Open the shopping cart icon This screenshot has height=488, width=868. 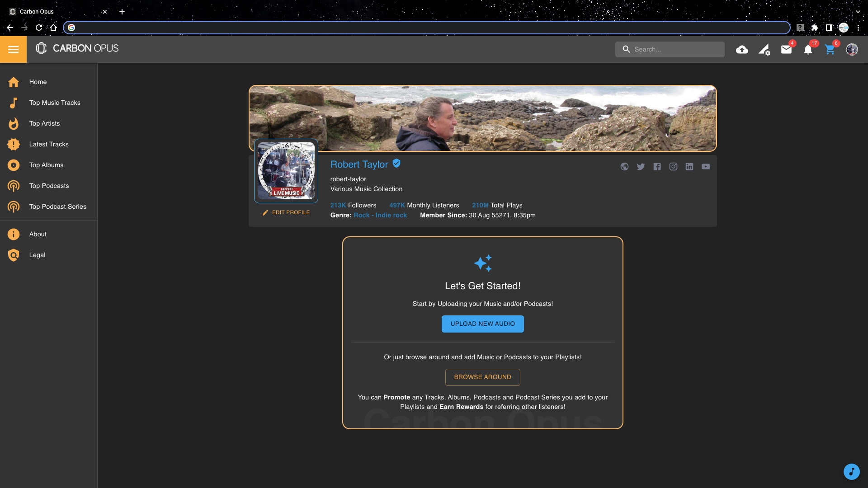coord(830,50)
